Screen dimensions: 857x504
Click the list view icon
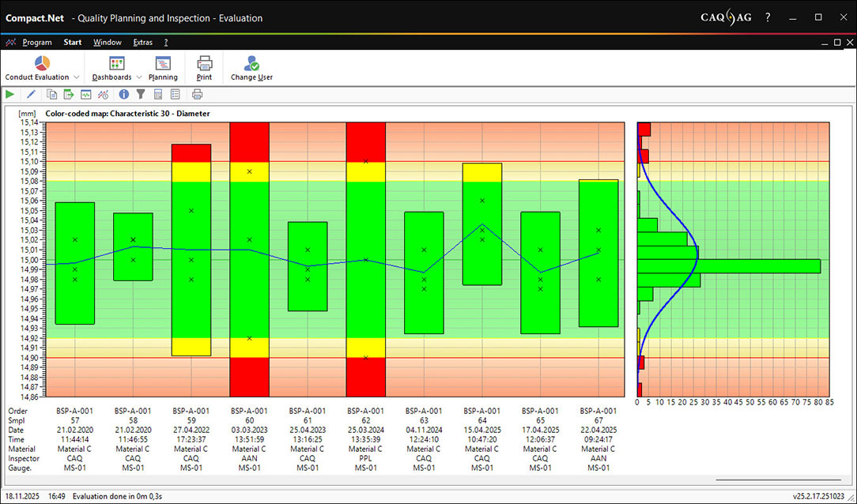(175, 95)
